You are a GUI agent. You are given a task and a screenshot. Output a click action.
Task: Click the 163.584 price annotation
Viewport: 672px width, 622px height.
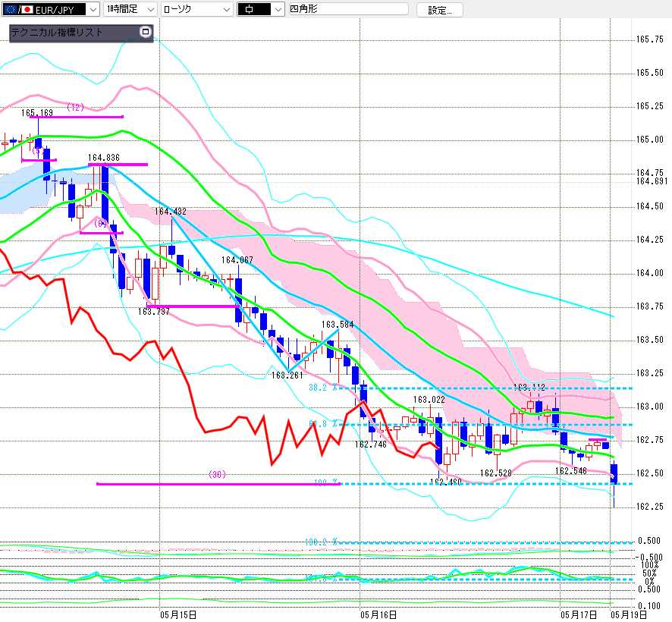pyautogui.click(x=338, y=325)
